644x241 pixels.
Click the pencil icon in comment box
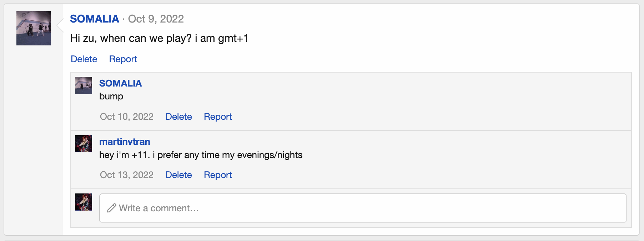(x=111, y=208)
